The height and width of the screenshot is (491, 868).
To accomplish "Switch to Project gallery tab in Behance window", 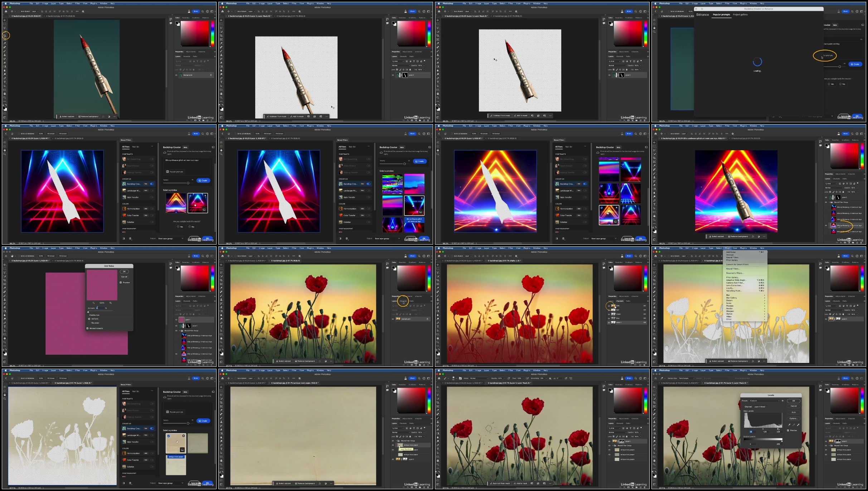I will point(740,15).
